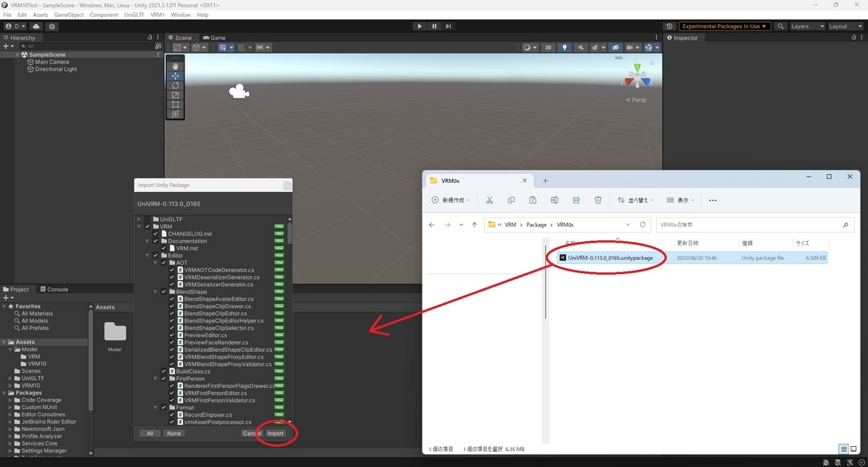This screenshot has height=467, width=868.
Task: Uncheck CHANGELOG.md in import list
Action: (x=156, y=234)
